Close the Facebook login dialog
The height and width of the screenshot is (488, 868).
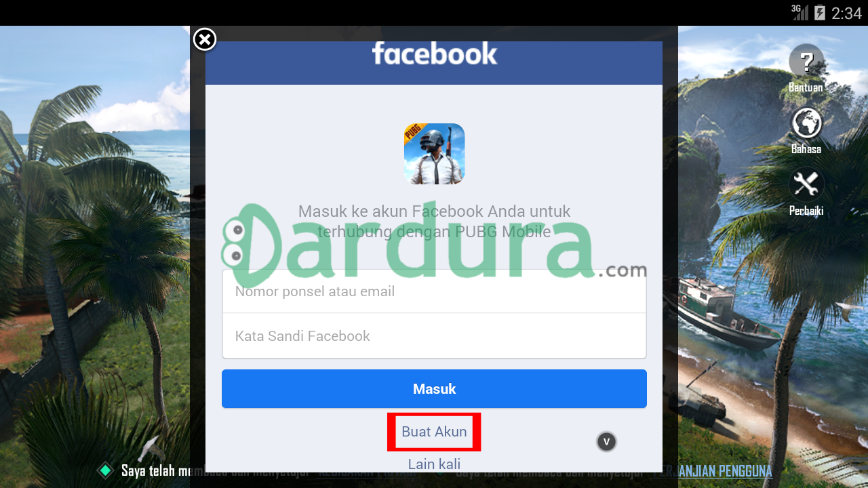point(205,39)
